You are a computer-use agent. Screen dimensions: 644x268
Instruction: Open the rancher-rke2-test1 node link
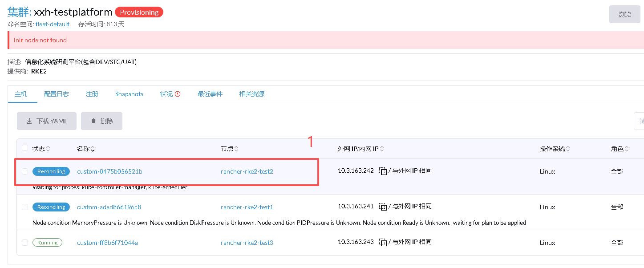247,207
